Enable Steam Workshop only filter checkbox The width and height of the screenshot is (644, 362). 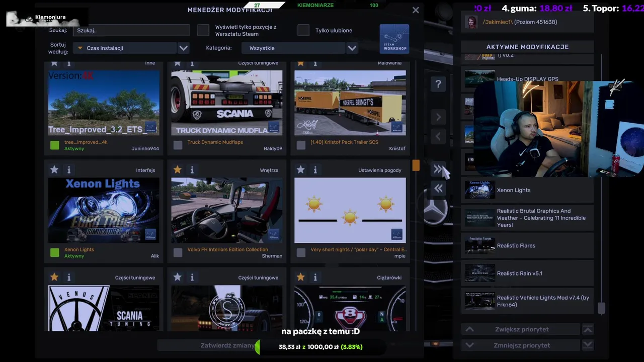[203, 30]
